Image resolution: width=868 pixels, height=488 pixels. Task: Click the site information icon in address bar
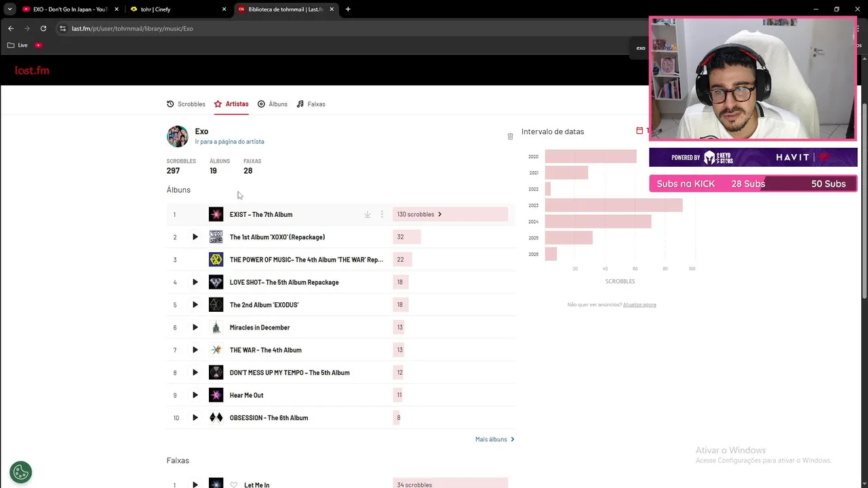[62, 28]
